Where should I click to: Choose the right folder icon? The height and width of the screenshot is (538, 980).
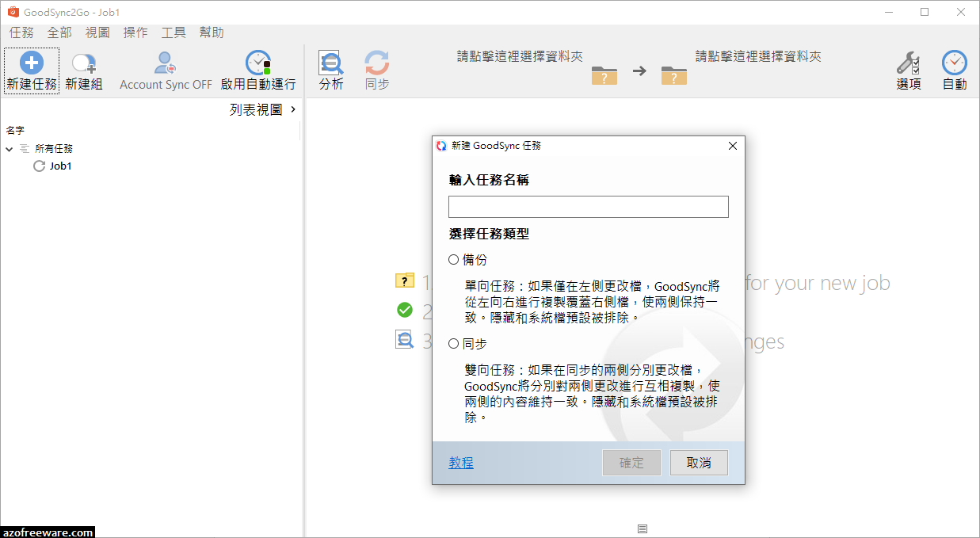(674, 75)
